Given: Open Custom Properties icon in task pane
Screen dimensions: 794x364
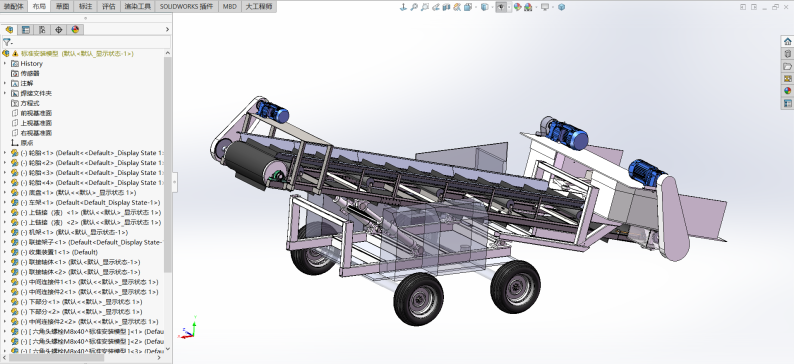Looking at the screenshot, I should coord(787,103).
